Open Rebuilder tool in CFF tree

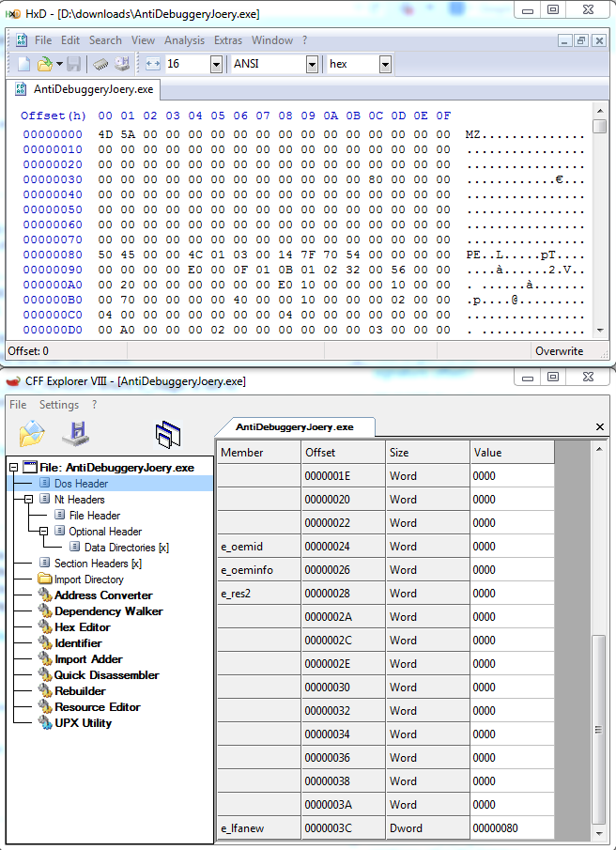(80, 691)
